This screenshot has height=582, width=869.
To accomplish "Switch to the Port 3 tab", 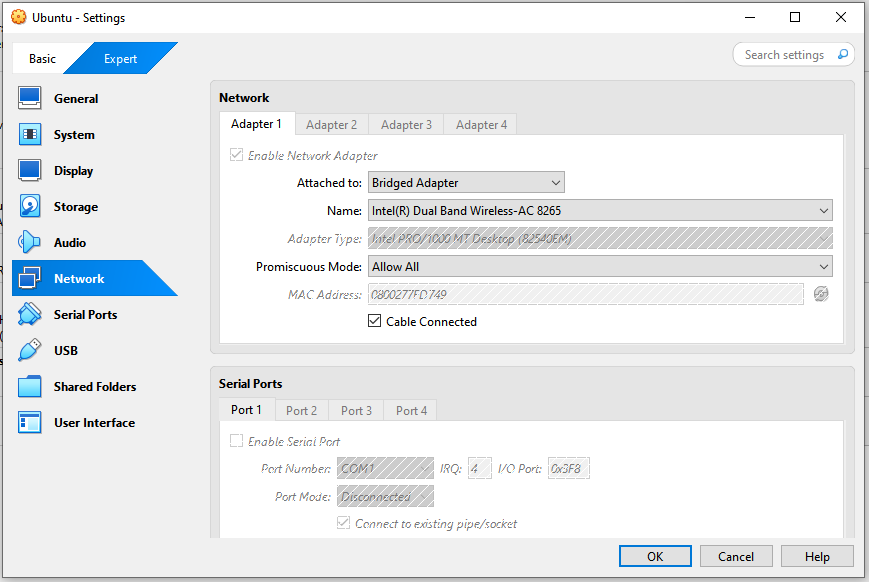I will [356, 411].
